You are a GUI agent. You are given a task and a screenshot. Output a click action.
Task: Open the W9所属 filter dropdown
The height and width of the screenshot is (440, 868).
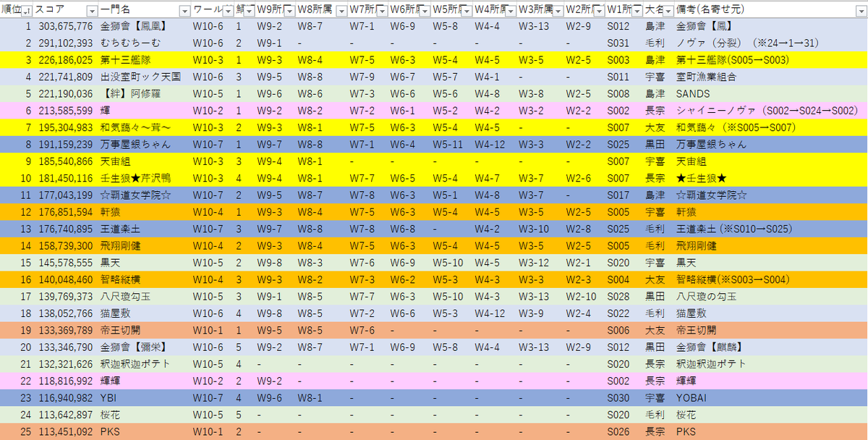289,11
